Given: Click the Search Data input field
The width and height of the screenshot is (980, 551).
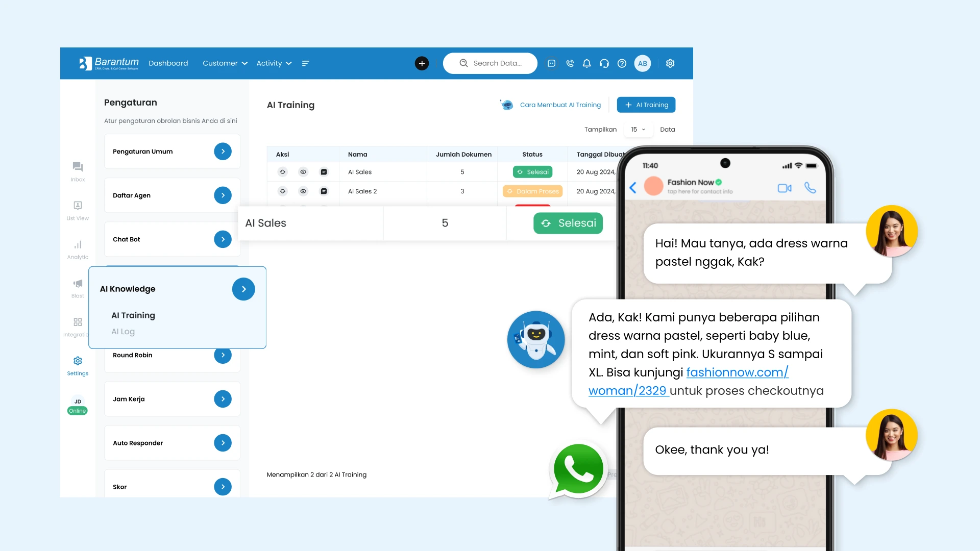Looking at the screenshot, I should (x=489, y=63).
